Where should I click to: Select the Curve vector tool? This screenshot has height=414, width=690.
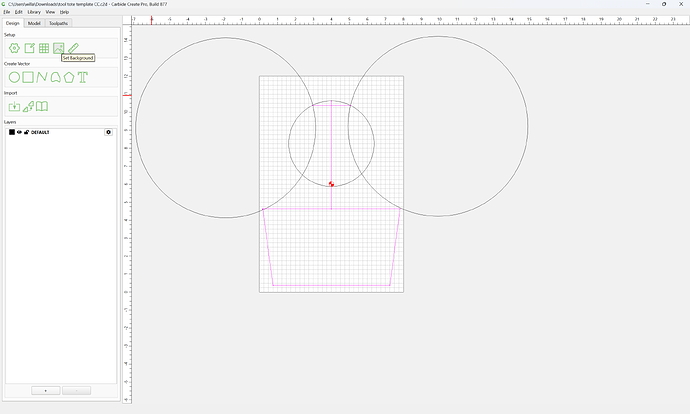pyautogui.click(x=55, y=77)
